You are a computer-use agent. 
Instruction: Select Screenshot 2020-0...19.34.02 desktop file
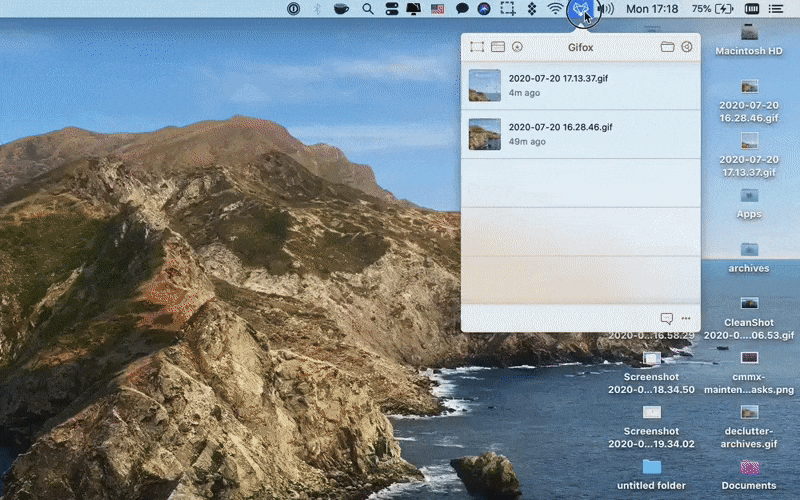[652, 427]
